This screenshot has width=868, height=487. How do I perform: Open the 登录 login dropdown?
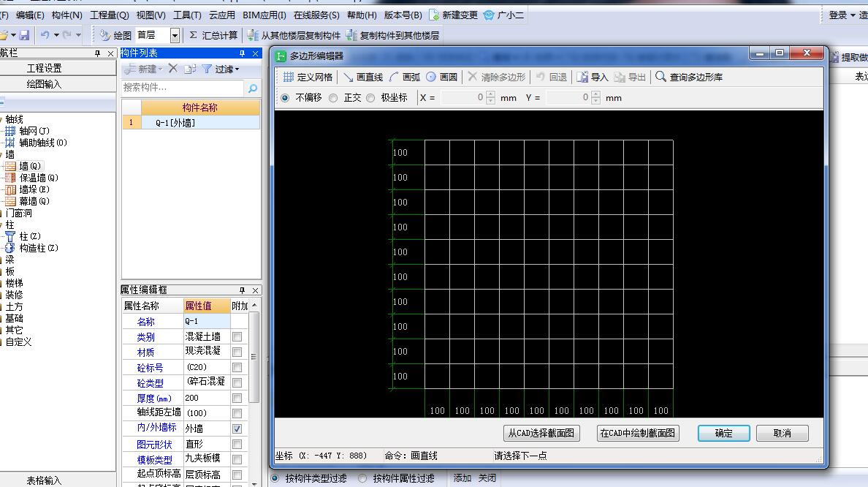point(842,15)
